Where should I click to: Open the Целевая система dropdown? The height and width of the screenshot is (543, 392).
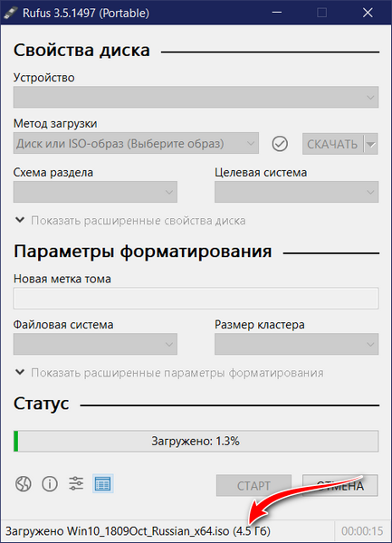pyautogui.click(x=296, y=192)
